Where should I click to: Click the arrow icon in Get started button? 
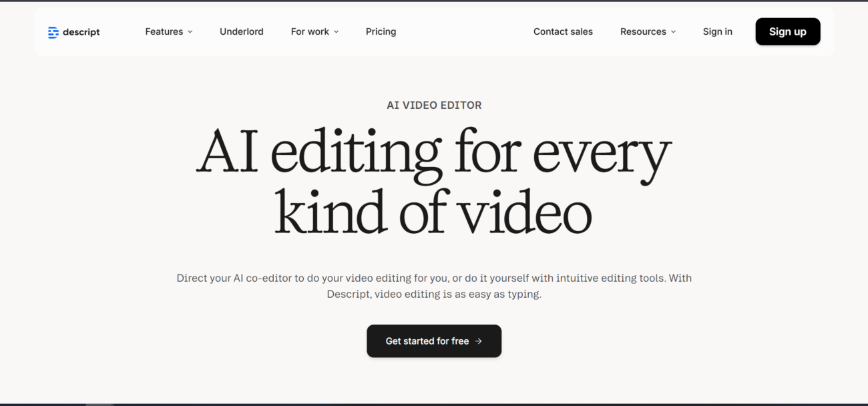click(x=478, y=341)
